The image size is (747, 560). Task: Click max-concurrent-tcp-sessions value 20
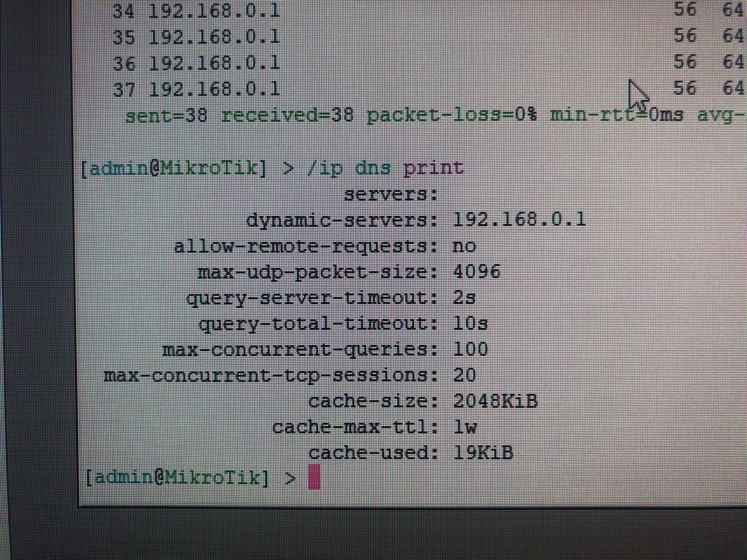point(465,374)
